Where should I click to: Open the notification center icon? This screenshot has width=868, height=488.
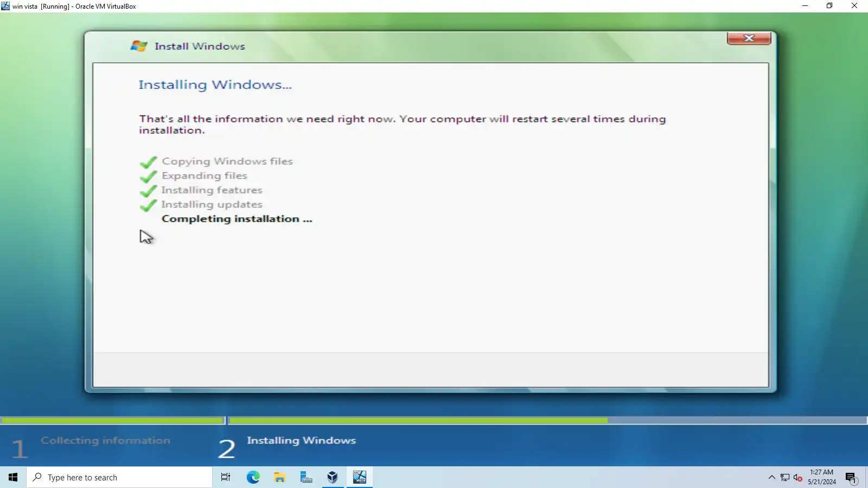tap(851, 478)
